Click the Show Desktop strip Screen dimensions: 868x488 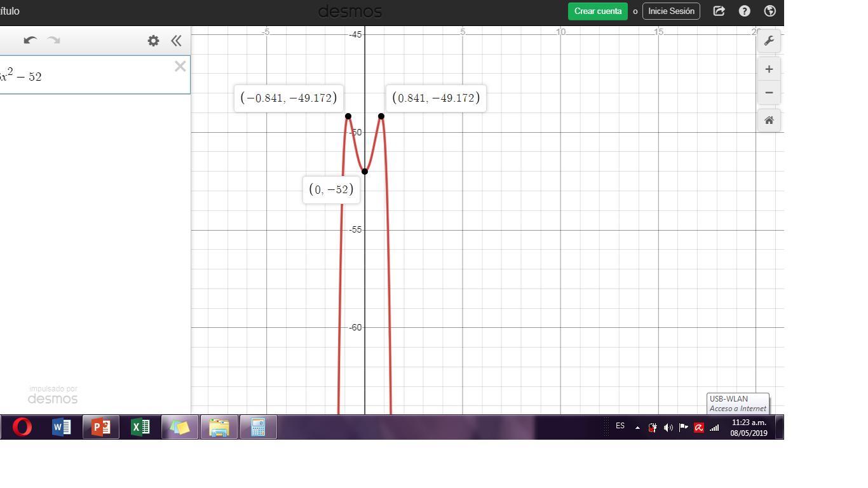(780, 427)
